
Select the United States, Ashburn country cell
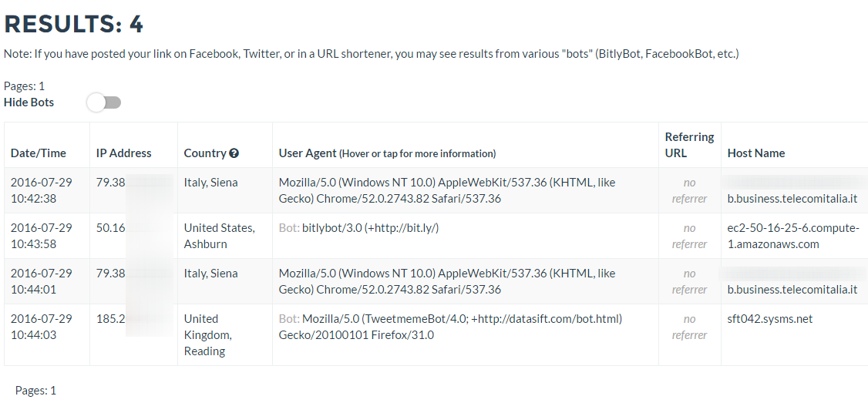219,236
